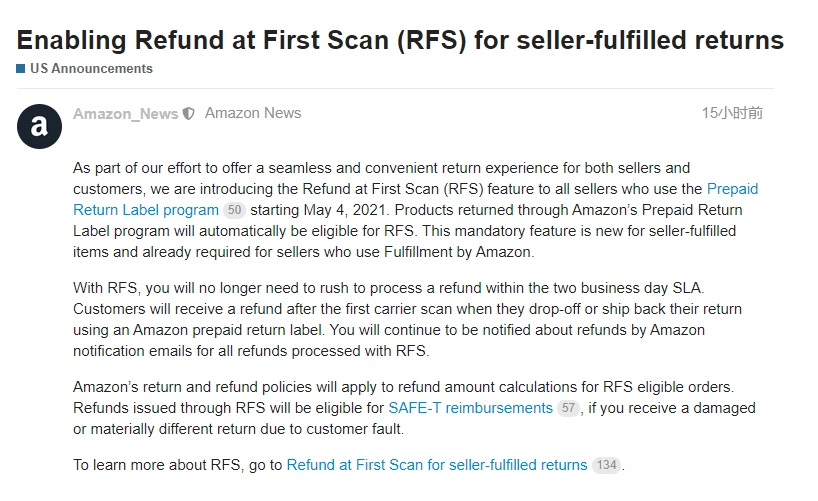Open the Amazon_News username profile

pos(125,114)
